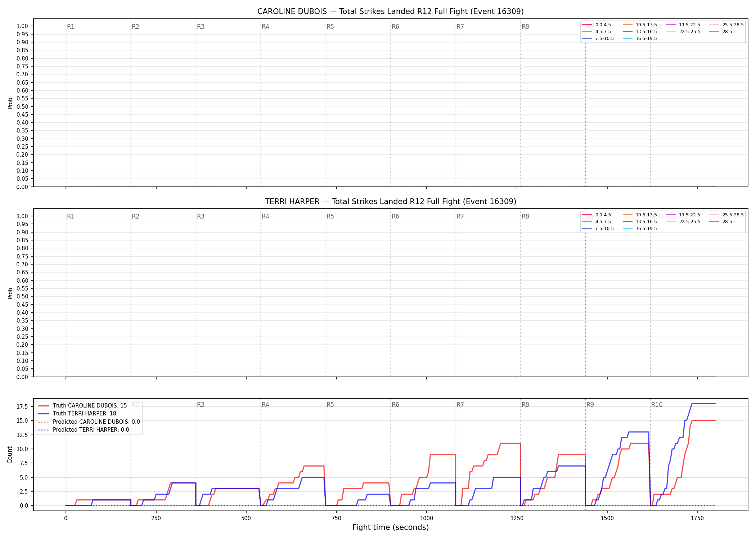The height and width of the screenshot is (540, 756).
Task: Click the '250' tick on the fight time axis
Action: [x=156, y=518]
